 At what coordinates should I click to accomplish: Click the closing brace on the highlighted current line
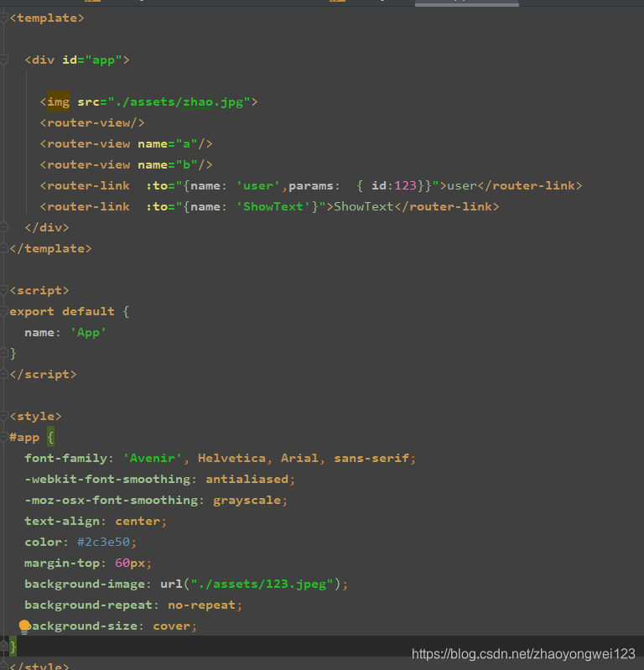[13, 647]
